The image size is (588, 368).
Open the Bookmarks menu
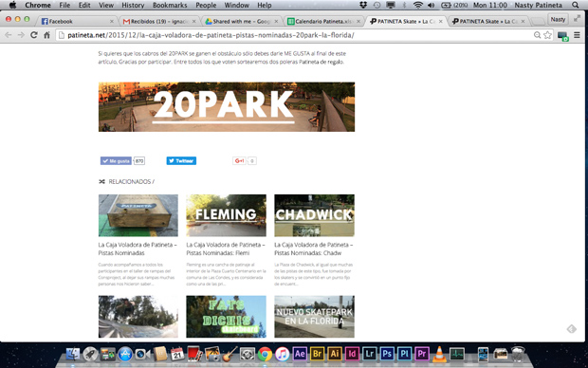[x=170, y=5]
